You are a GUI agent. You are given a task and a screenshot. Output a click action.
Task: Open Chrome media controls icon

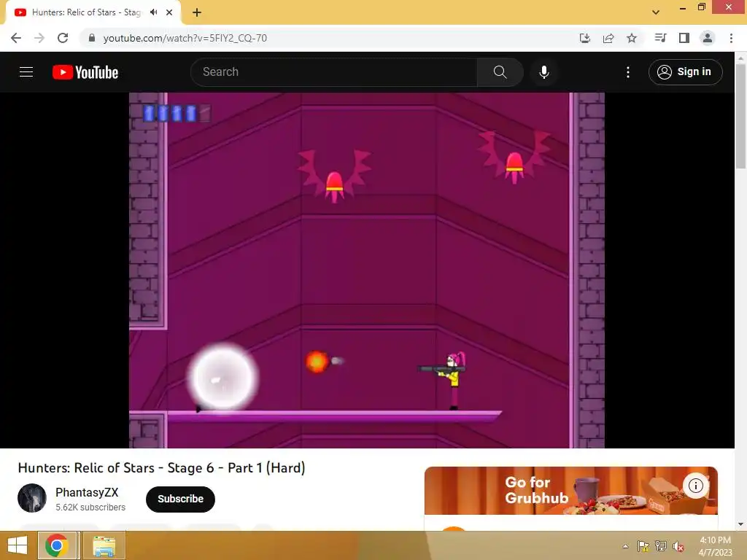pyautogui.click(x=660, y=38)
